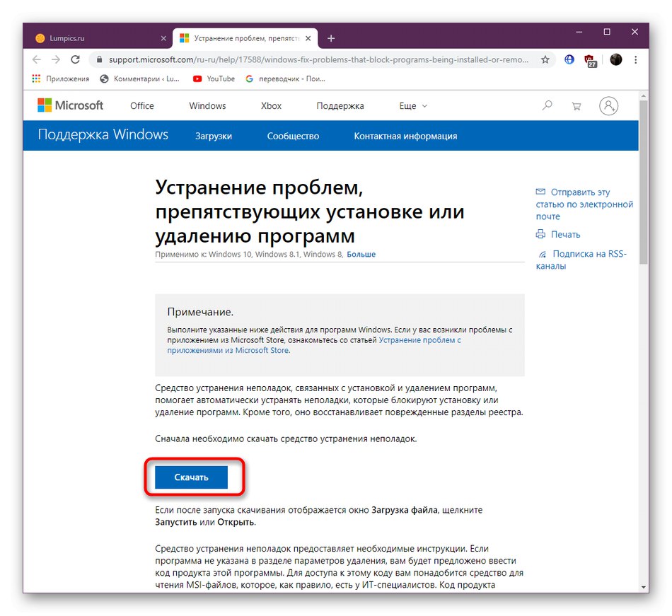Open the red extension icon with badge 27

coord(591,60)
